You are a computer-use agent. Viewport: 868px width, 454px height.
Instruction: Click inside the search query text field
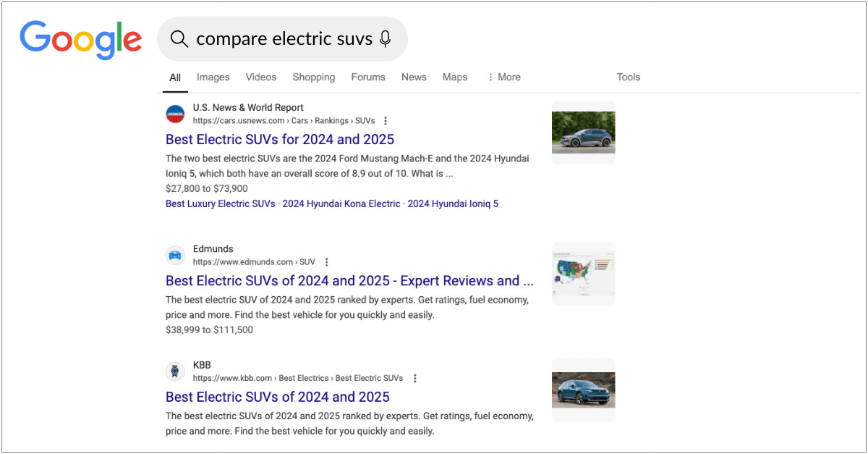pyautogui.click(x=284, y=39)
